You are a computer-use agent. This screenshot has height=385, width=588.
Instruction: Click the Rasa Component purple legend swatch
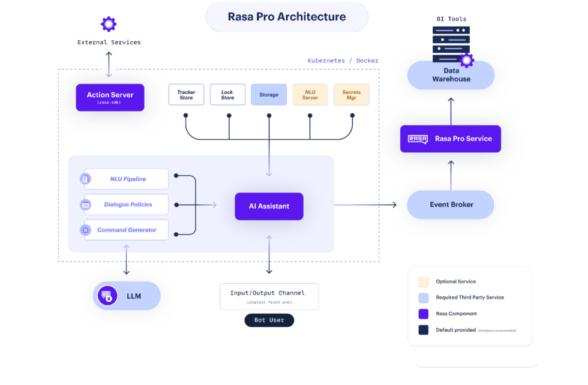[424, 314]
